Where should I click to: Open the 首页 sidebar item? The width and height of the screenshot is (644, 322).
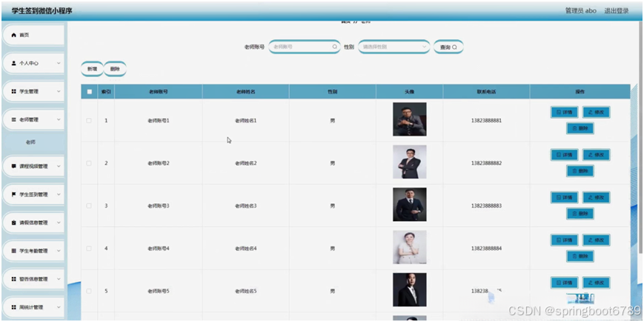[x=33, y=36]
